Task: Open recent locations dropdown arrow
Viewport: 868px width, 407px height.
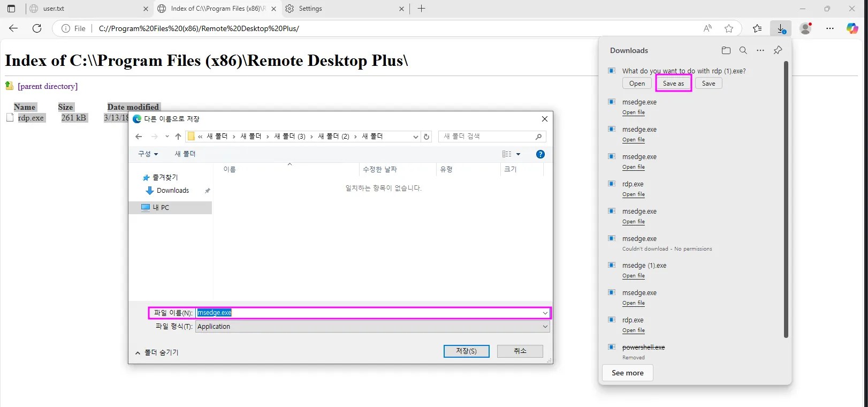Action: (167, 137)
